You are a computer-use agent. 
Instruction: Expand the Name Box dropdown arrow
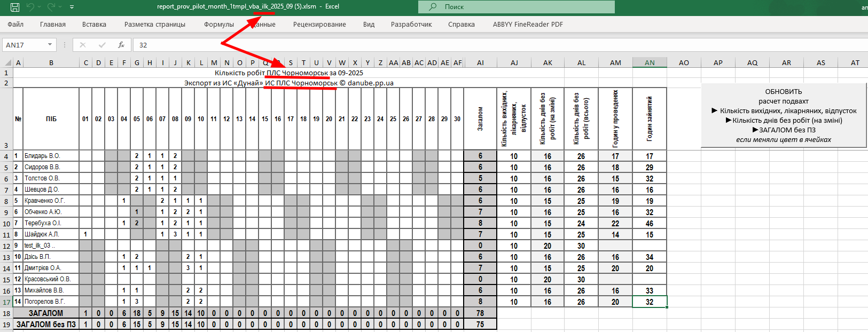[x=50, y=45]
